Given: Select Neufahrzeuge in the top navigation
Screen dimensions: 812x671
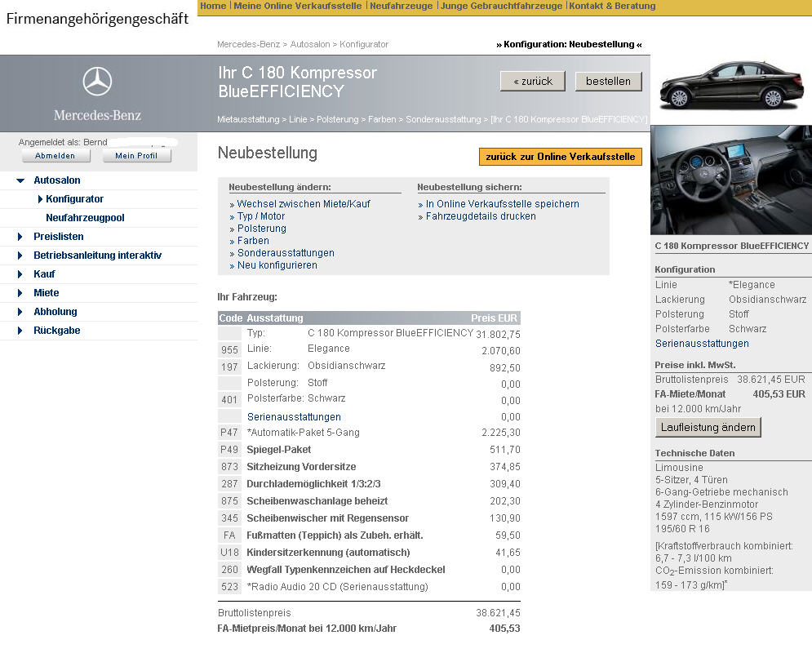Looking at the screenshot, I should click(x=401, y=6).
